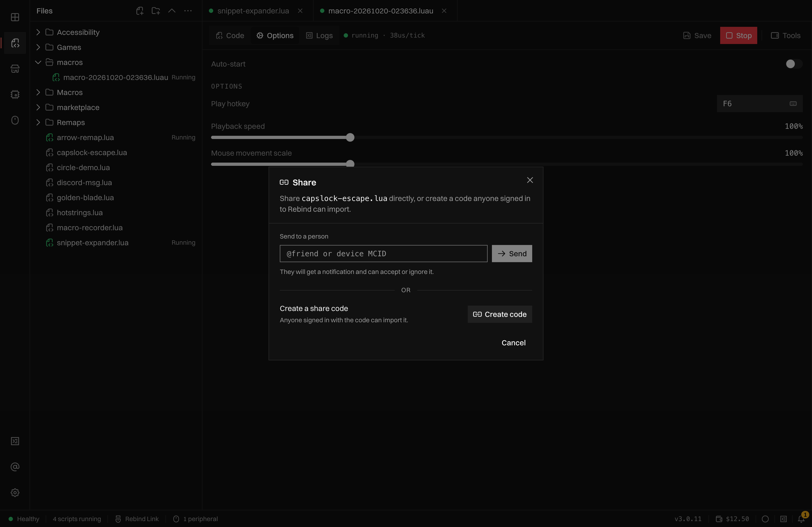Expand the capitalized Macros folder

point(38,92)
